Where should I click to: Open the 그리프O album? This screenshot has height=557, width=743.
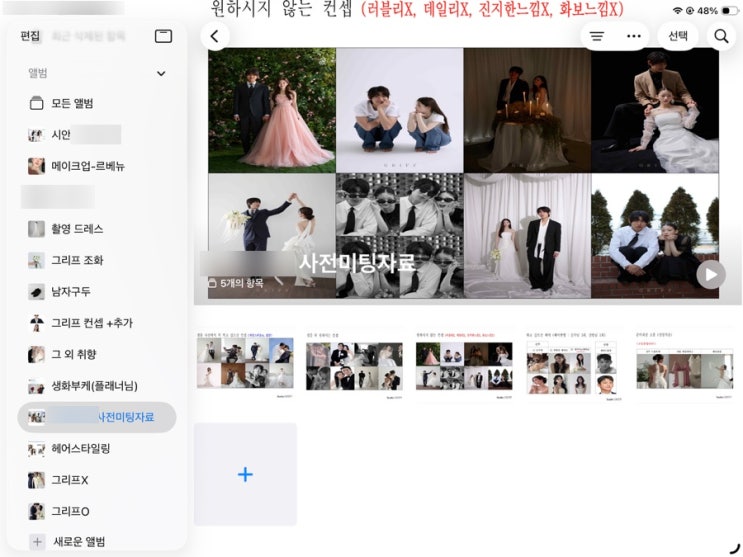pyautogui.click(x=97, y=511)
